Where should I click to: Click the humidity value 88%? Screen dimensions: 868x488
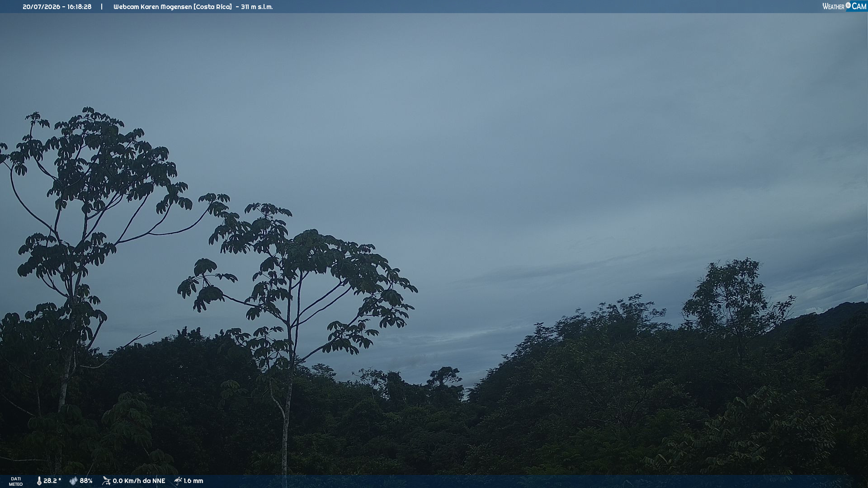[x=86, y=481]
